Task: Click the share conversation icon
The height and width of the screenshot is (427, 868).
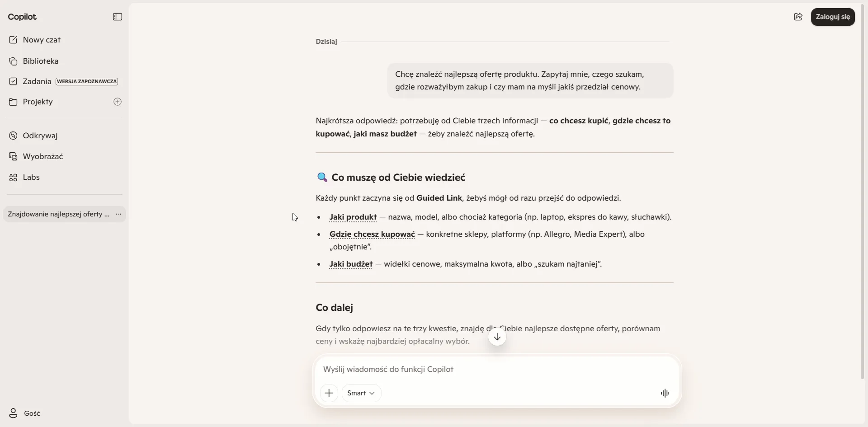Action: click(798, 17)
